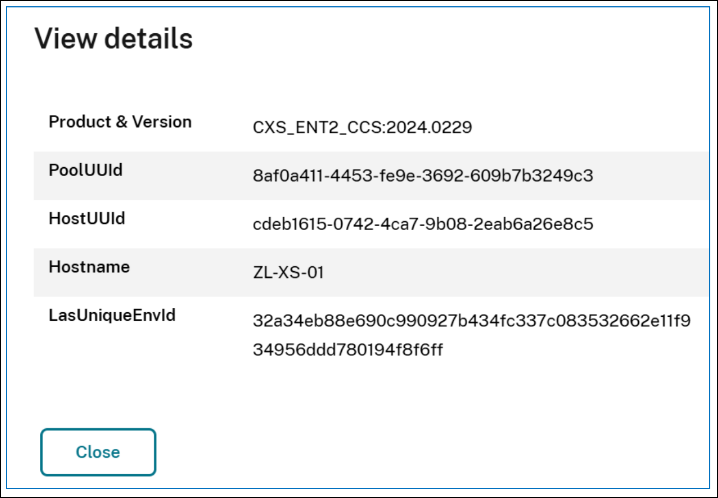The height and width of the screenshot is (498, 718).
Task: Select the PoolUUId field label
Action: point(86,170)
